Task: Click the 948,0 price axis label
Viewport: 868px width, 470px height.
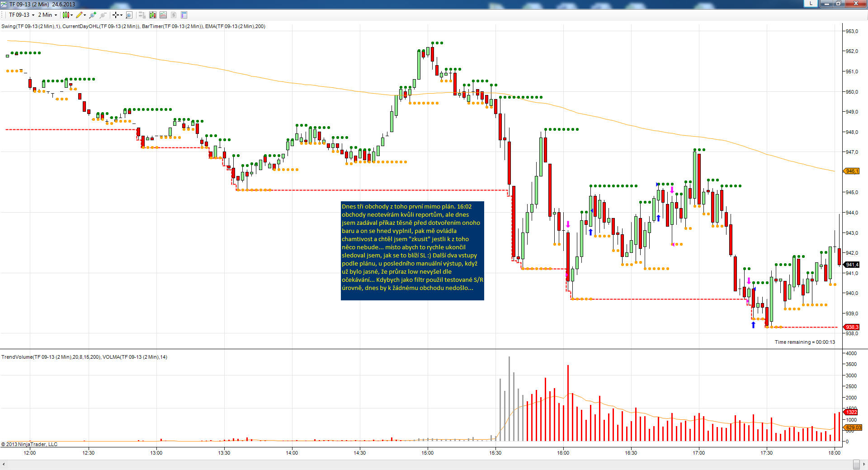Action: tap(852, 132)
